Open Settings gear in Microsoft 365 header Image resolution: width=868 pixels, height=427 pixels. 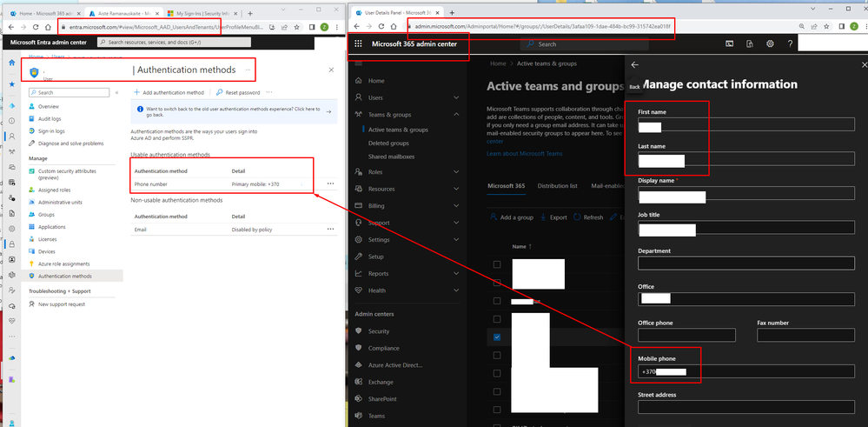point(770,44)
